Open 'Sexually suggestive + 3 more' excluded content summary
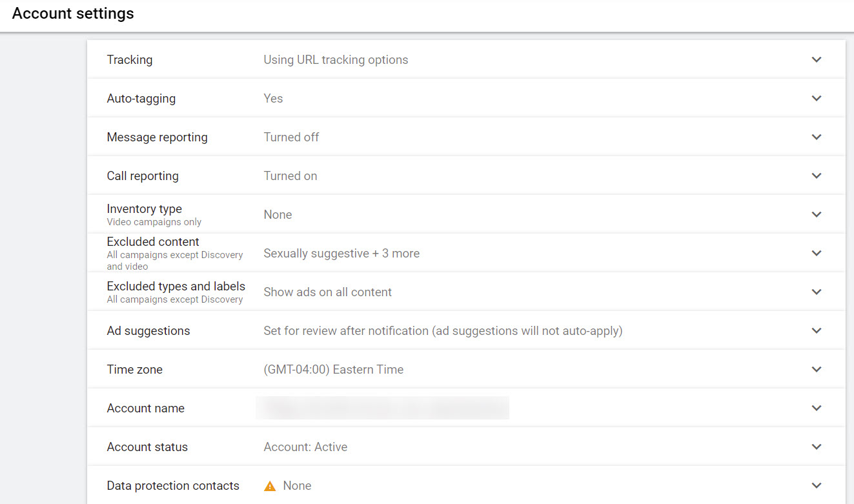Viewport: 854px width, 504px height. tap(341, 253)
